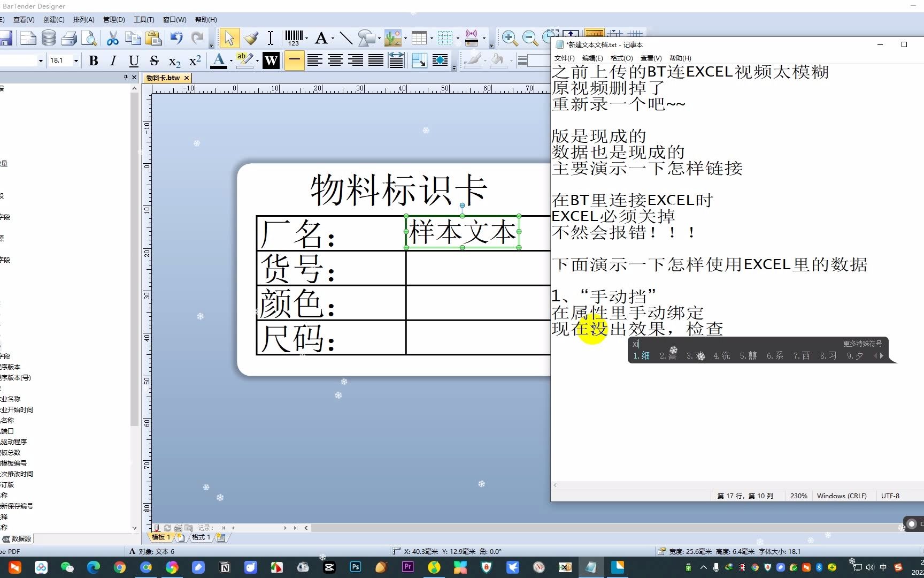The width and height of the screenshot is (924, 578).
Task: Open Print Preview icon
Action: [x=89, y=38]
